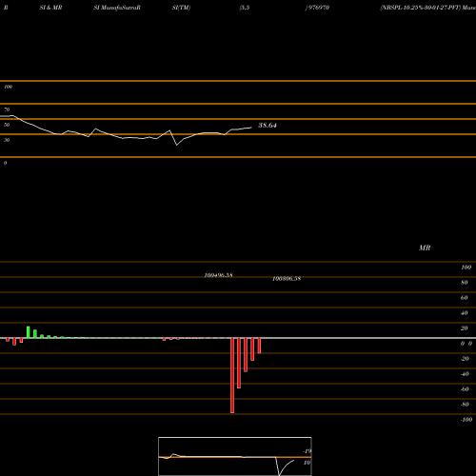Click the 100396.58 price label
This screenshot has height=476, width=476.
pos(287,279)
